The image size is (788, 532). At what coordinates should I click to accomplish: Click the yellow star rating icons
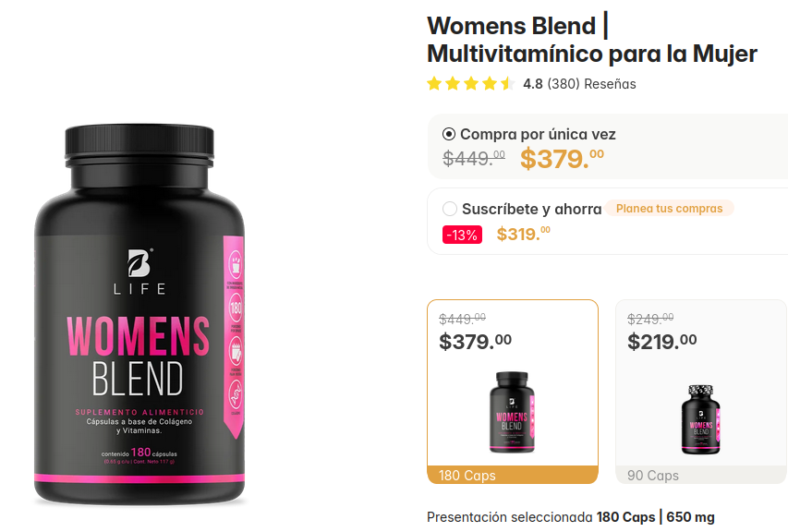coord(471,83)
